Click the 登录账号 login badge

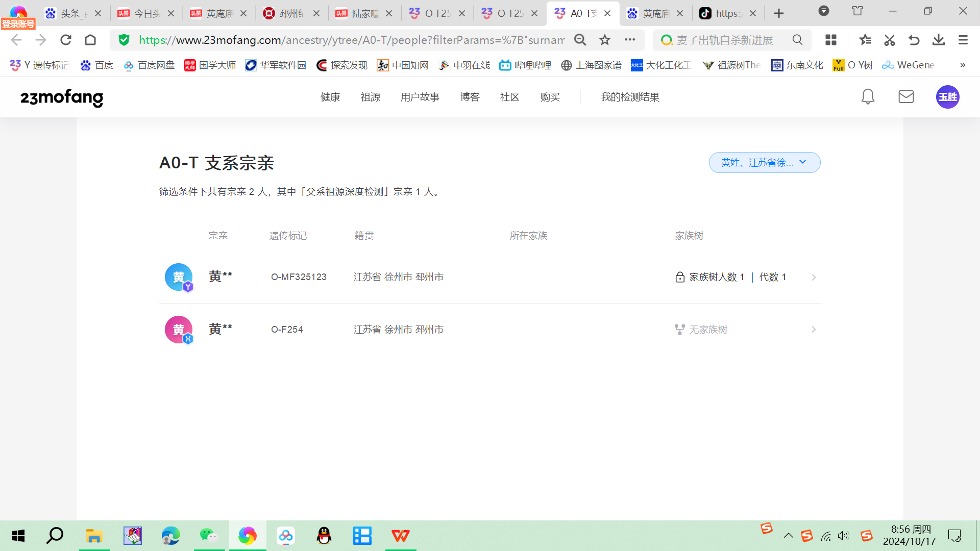(x=18, y=23)
